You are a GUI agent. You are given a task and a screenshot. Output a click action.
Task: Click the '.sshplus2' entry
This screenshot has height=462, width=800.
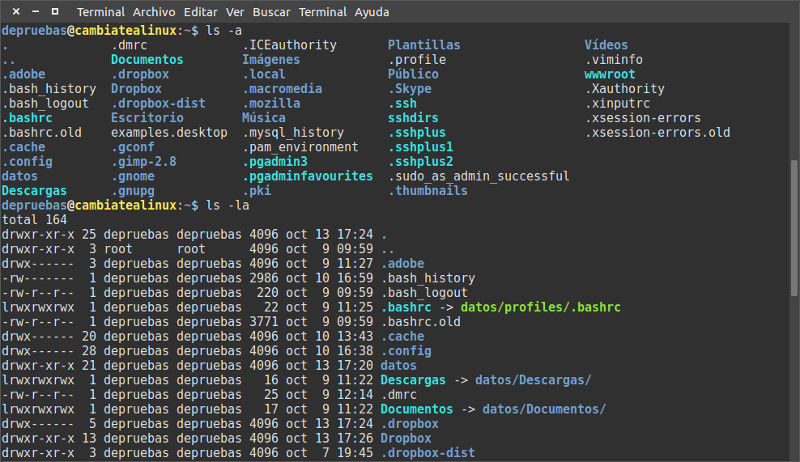[420, 162]
